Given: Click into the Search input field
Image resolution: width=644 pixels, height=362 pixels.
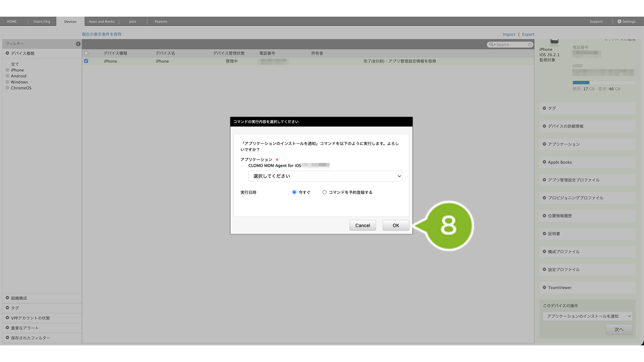Looking at the screenshot, I should click(x=511, y=45).
